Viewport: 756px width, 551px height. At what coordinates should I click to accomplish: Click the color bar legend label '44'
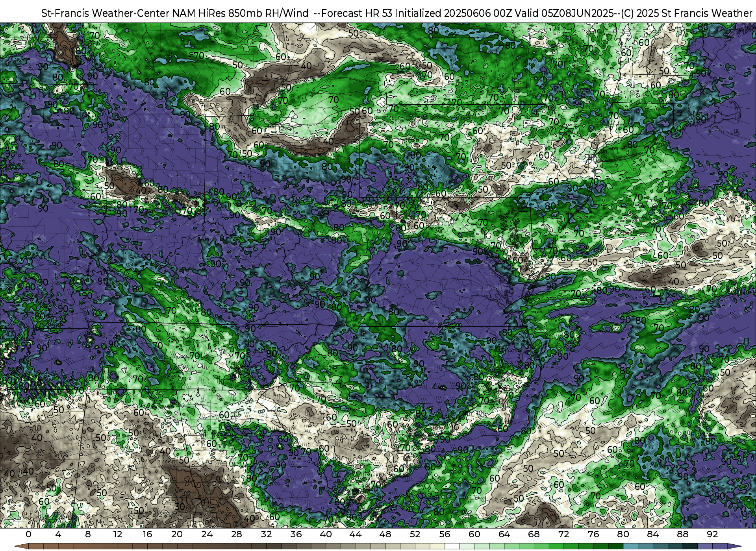click(x=356, y=534)
